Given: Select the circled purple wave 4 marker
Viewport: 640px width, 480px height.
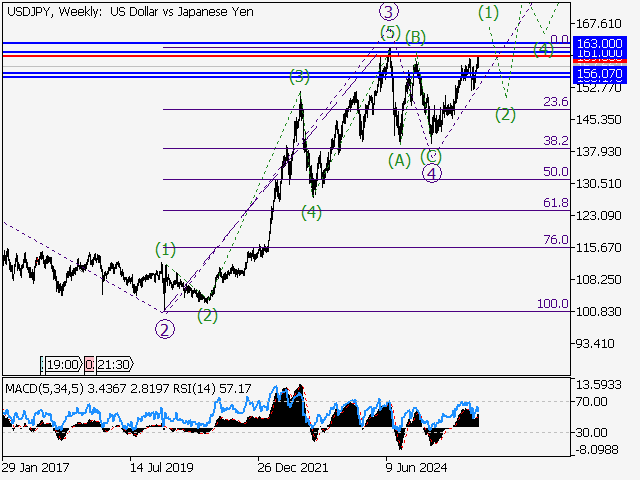Looking at the screenshot, I should [432, 174].
